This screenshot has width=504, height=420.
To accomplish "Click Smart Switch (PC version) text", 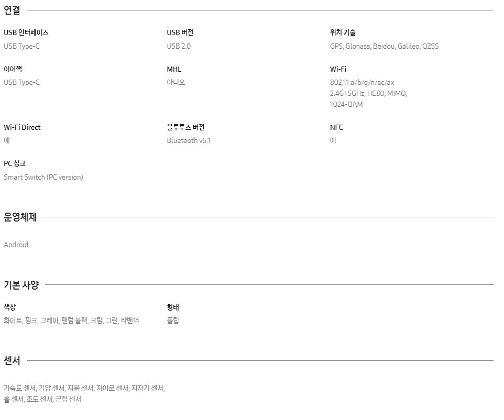I will (x=43, y=177).
